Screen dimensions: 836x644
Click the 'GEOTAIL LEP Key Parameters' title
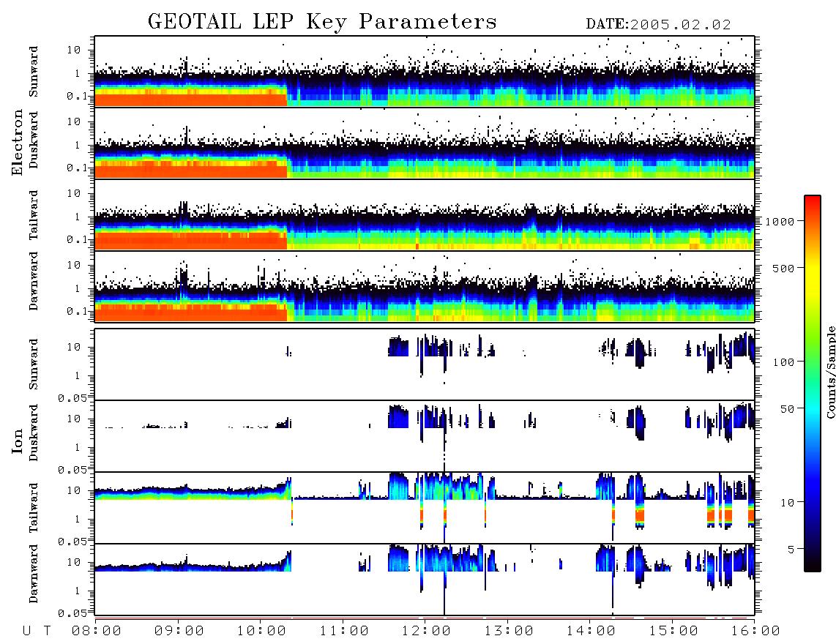click(x=322, y=22)
